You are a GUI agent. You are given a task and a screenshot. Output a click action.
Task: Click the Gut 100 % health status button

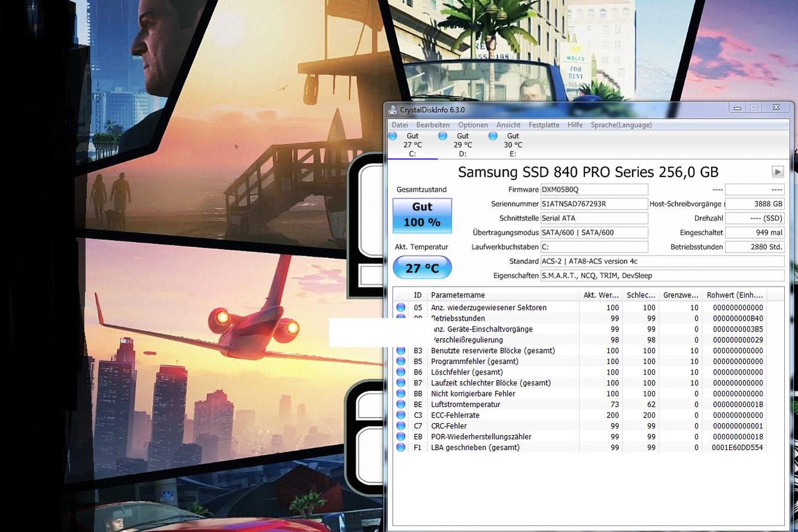(x=422, y=215)
